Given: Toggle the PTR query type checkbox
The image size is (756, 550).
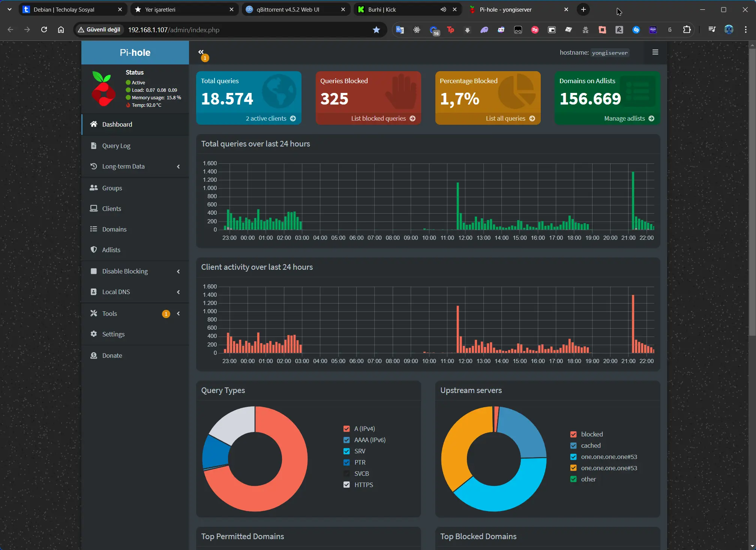Looking at the screenshot, I should (x=346, y=462).
